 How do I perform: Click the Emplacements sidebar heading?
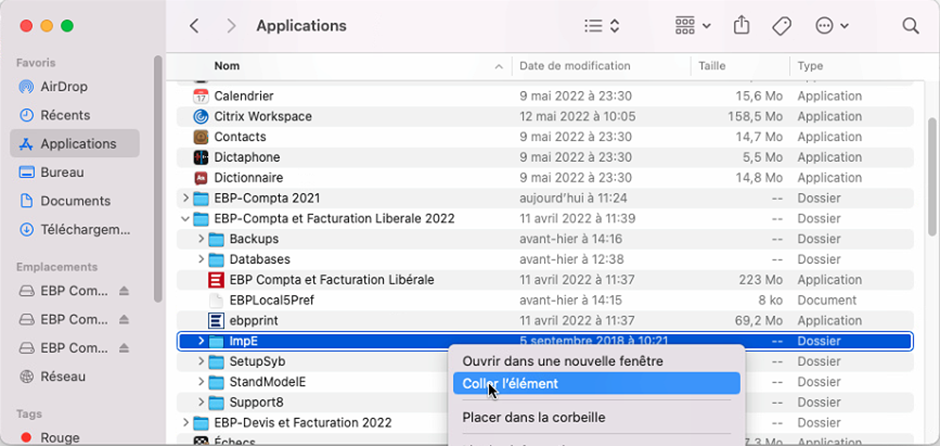pyautogui.click(x=57, y=267)
